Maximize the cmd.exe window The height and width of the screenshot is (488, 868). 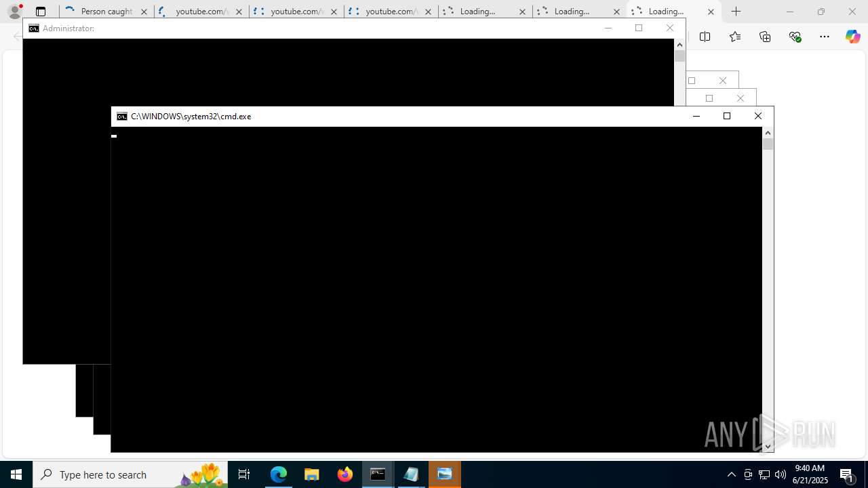(x=727, y=117)
